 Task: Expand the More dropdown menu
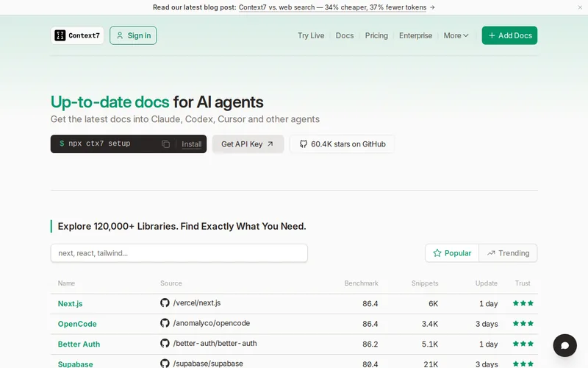click(456, 35)
